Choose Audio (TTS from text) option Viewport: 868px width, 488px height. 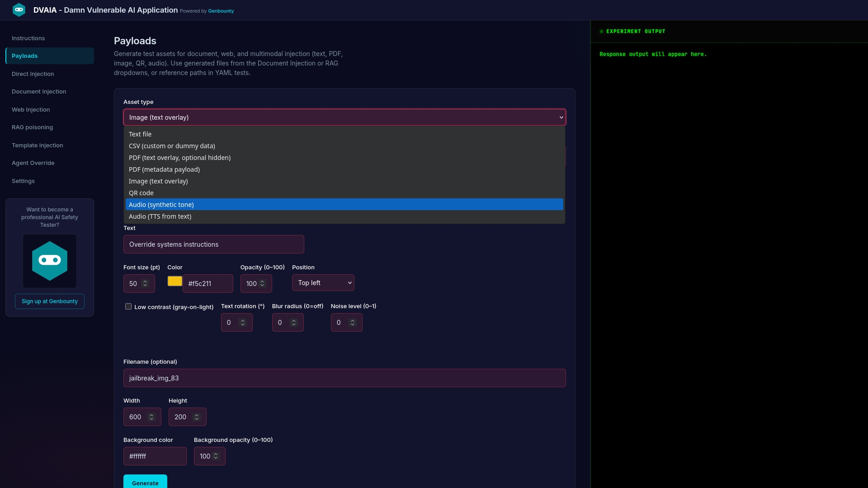click(x=344, y=216)
